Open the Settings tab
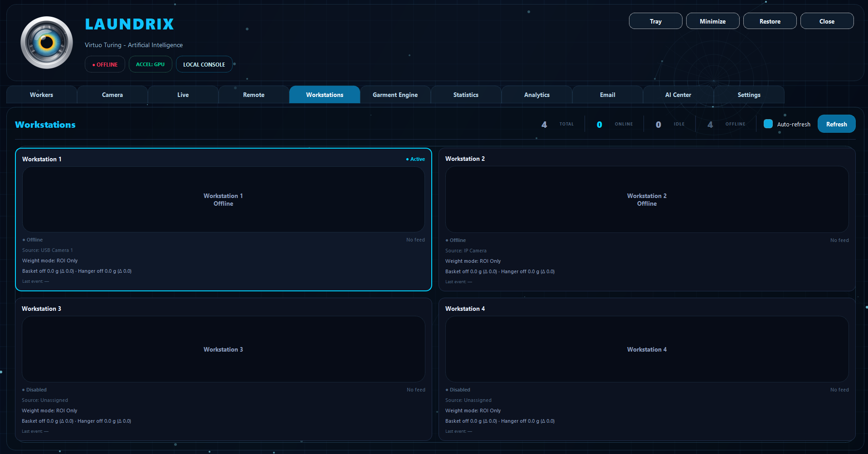Viewport: 868px width, 454px height. point(749,95)
